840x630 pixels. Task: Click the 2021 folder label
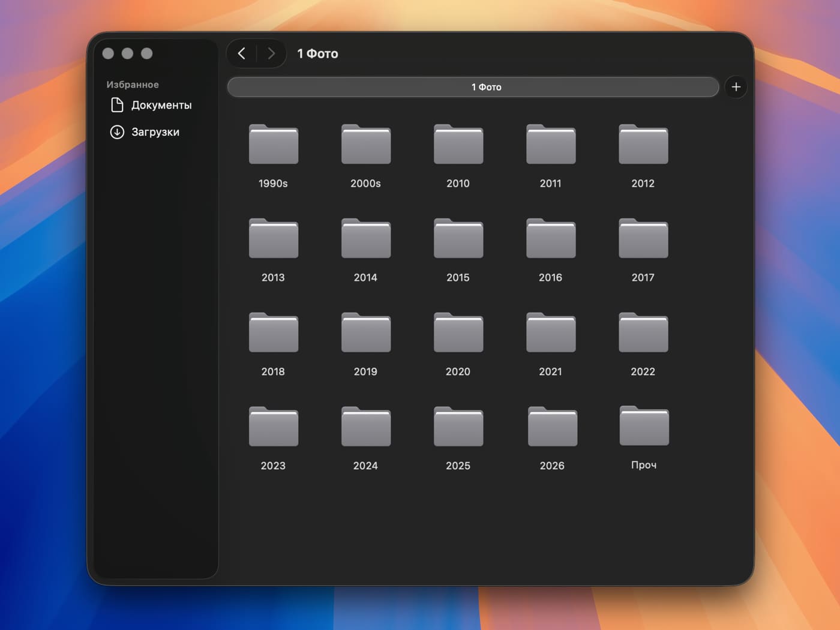click(x=550, y=371)
